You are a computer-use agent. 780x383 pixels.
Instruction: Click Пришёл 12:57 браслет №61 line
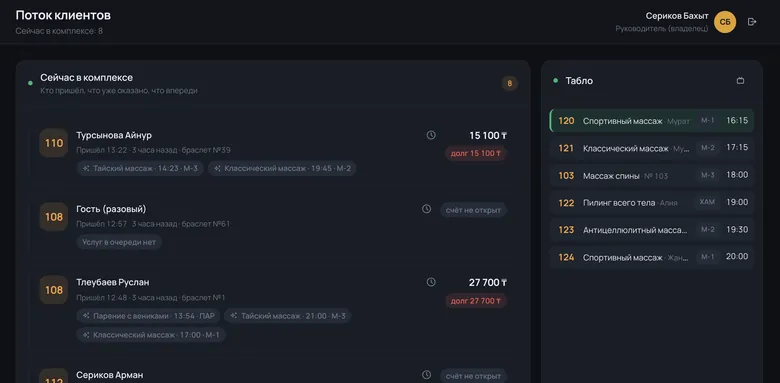tap(153, 224)
